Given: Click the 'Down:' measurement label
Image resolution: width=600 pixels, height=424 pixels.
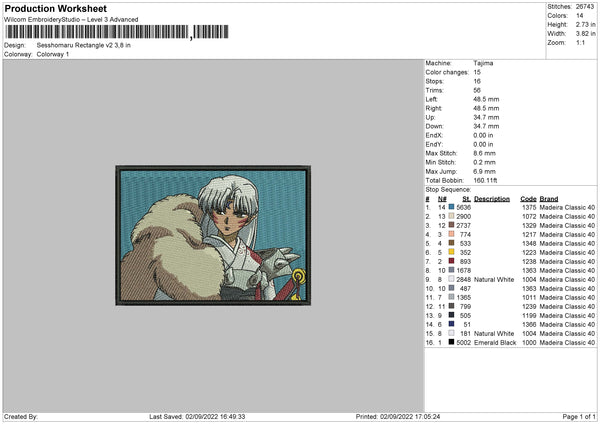Looking at the screenshot, I should 434,126.
